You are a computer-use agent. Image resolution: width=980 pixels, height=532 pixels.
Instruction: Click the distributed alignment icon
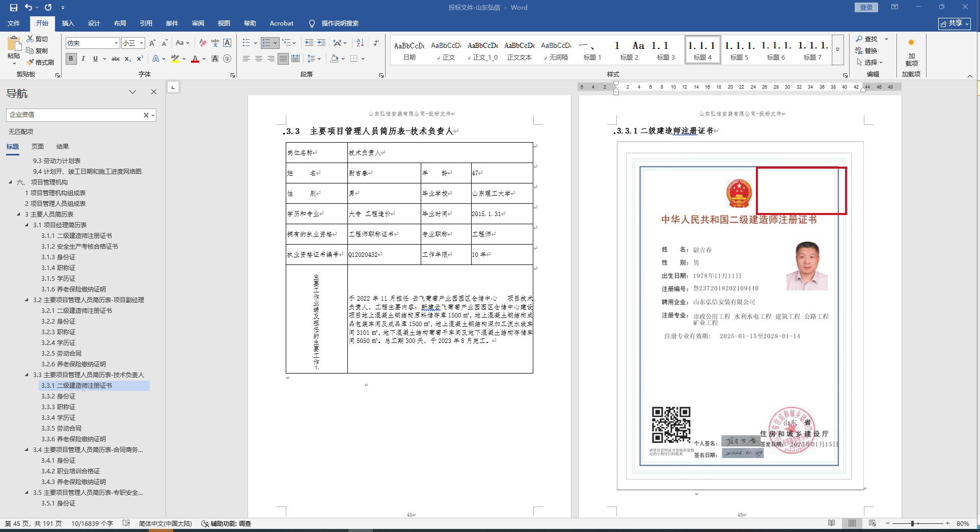pyautogui.click(x=295, y=59)
